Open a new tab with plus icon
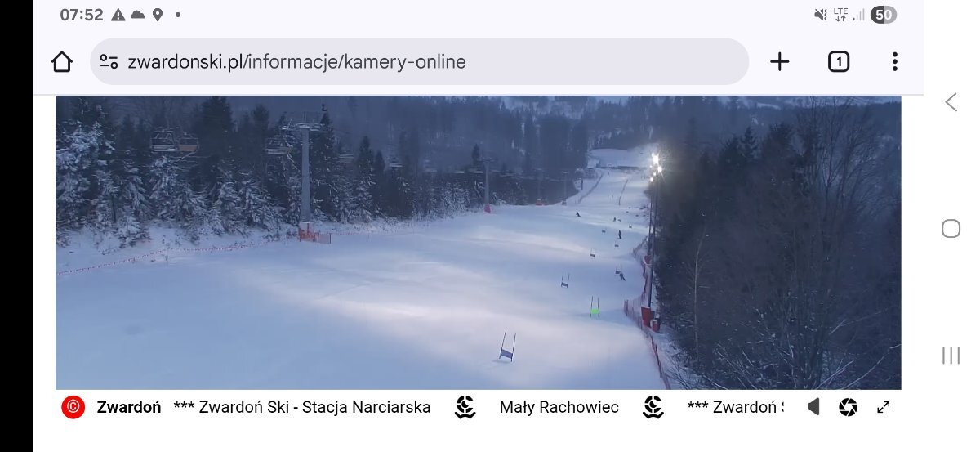This screenshot has height=452, width=980. pos(780,61)
